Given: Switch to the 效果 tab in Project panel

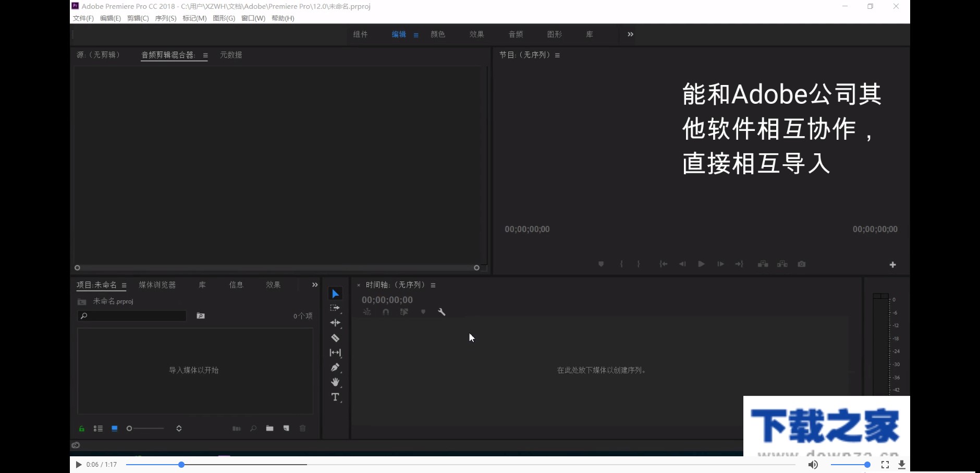Looking at the screenshot, I should (273, 285).
